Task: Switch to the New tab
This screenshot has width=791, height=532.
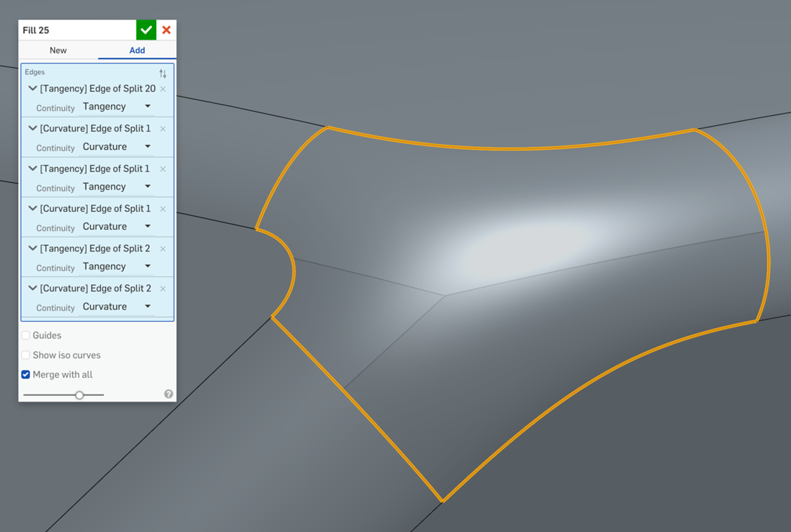Action: tap(58, 50)
